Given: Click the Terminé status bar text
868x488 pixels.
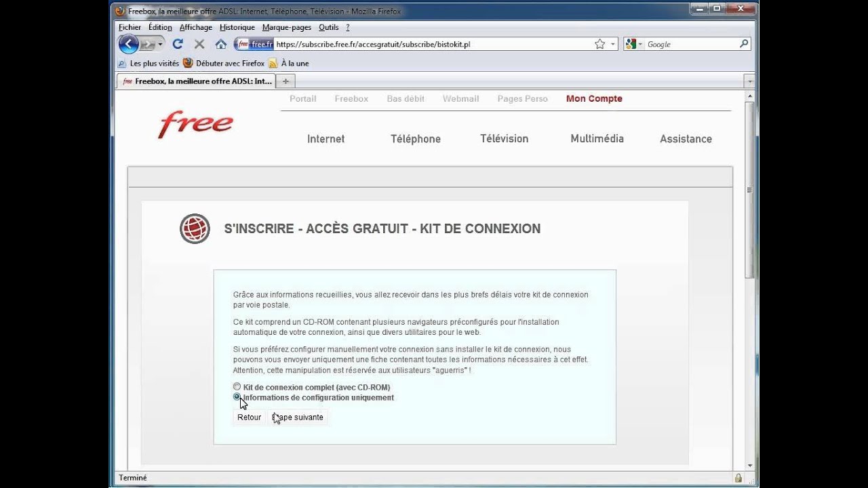Looking at the screenshot, I should coord(133,478).
